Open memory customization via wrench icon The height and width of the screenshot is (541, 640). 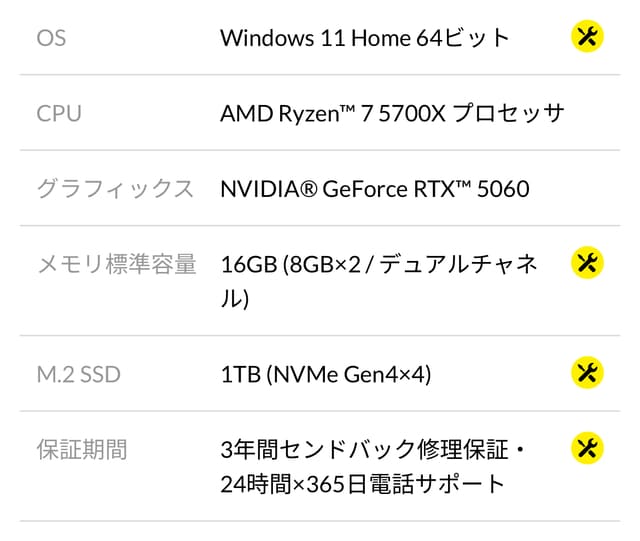pos(587,263)
